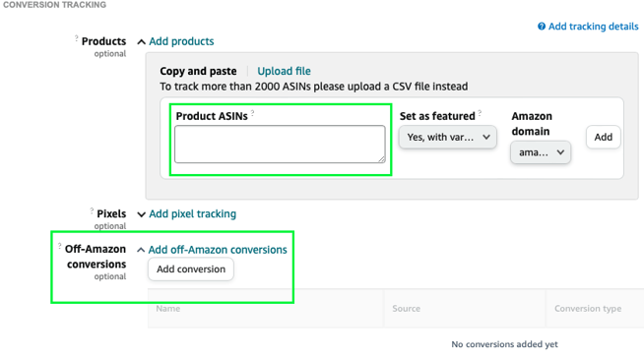Screen dimensions: 644x358
Task: Click the help icon beside Product ASINs
Action: point(253,113)
